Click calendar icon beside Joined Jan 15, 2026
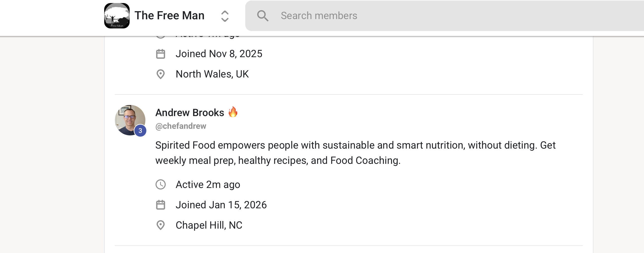The height and width of the screenshot is (253, 644). coord(161,205)
